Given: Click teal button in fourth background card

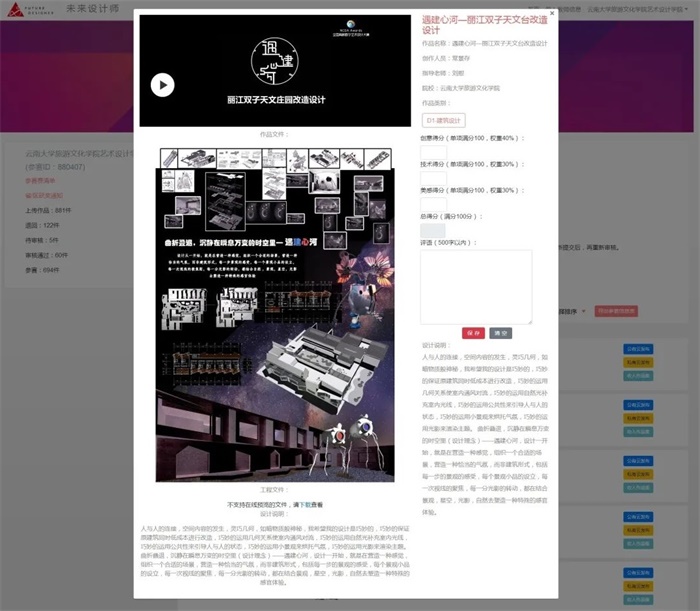Looking at the screenshot, I should click(x=638, y=544).
